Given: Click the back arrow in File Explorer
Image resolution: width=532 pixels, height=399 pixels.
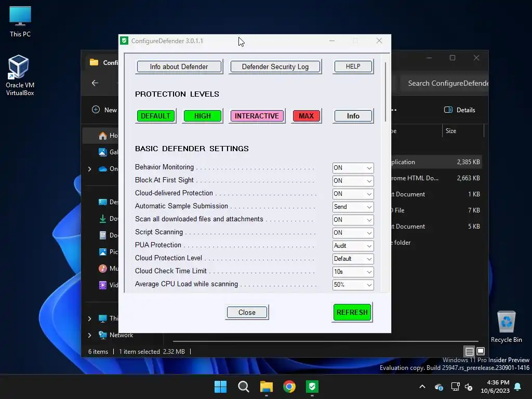Looking at the screenshot, I should point(95,83).
